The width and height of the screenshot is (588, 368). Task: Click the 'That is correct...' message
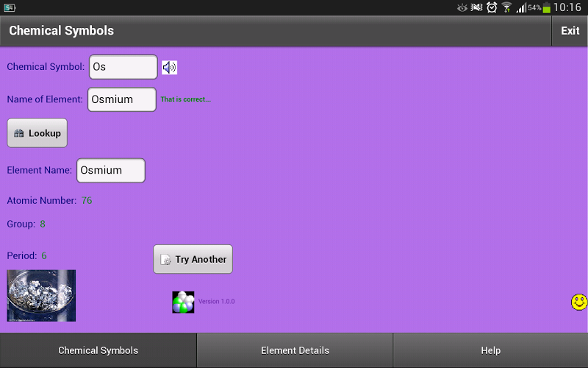click(x=186, y=99)
